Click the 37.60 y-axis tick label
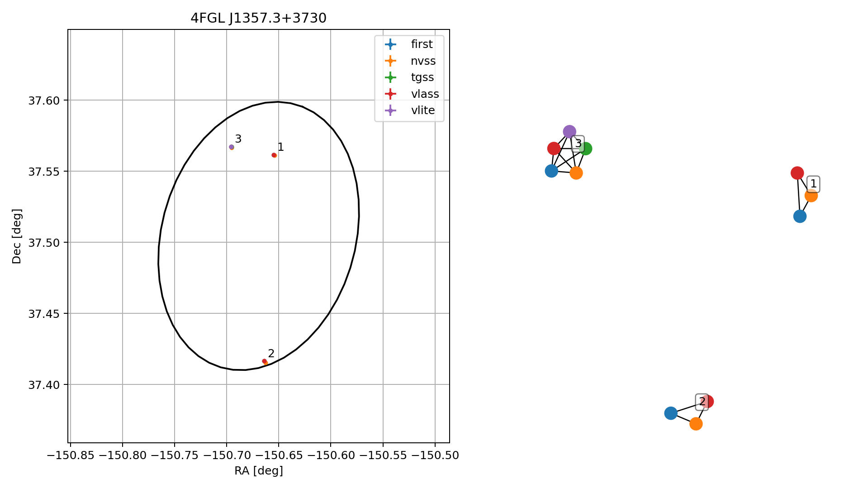Screen dimensions: 868x489 44,101
